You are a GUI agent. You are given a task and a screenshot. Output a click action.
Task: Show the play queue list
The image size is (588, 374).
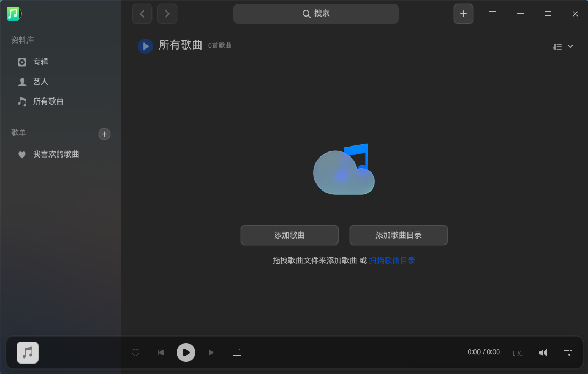click(x=568, y=353)
